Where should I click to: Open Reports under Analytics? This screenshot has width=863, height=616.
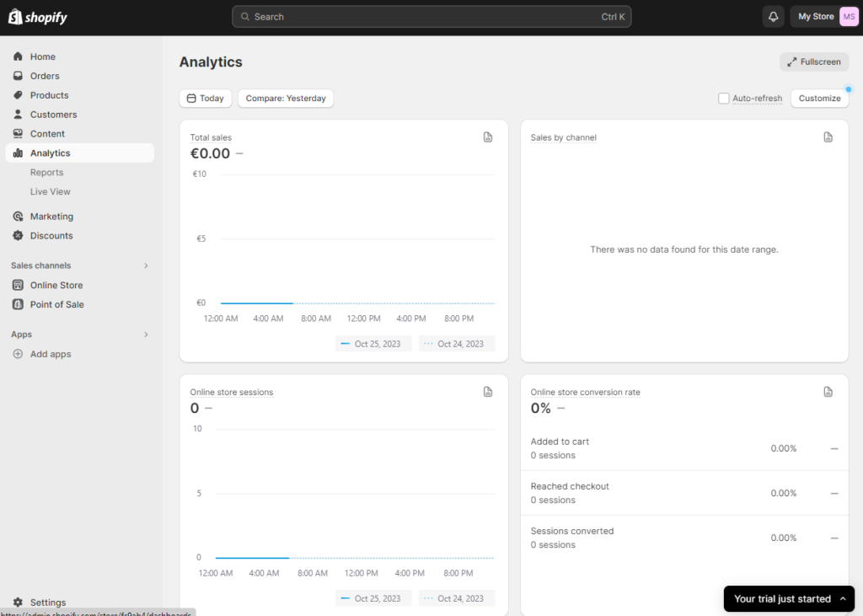click(x=47, y=172)
